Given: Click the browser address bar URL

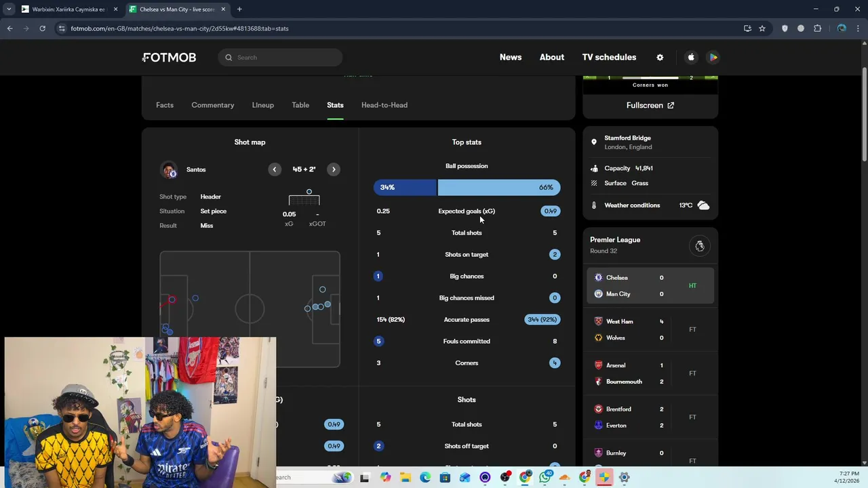Looking at the screenshot, I should 180,28.
